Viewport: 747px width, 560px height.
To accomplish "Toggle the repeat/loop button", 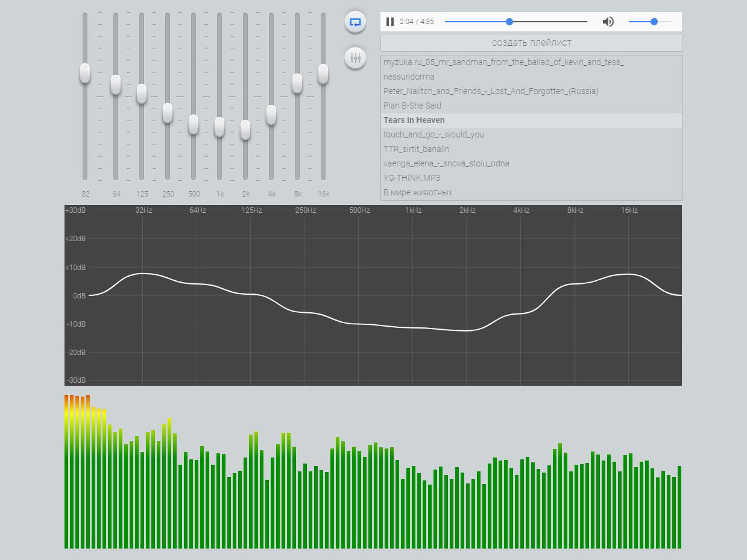I will coord(355,22).
